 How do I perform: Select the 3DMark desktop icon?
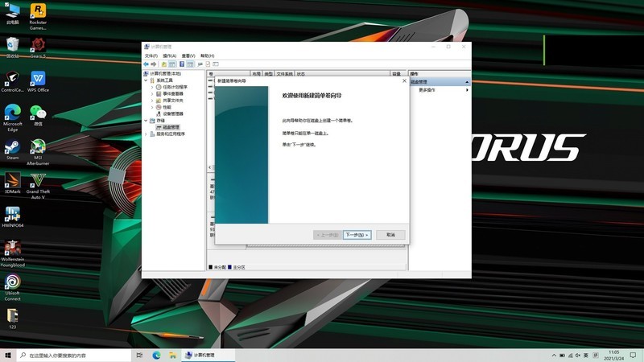[x=12, y=183]
